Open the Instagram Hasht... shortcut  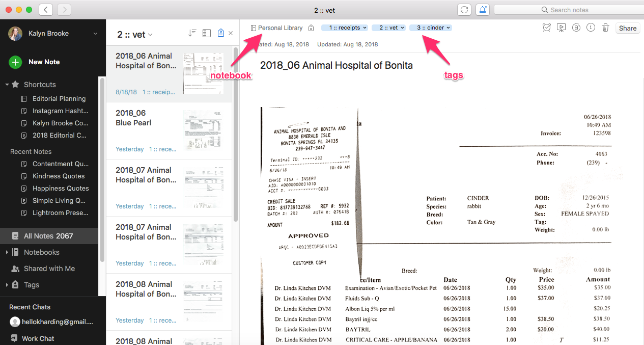[61, 111]
